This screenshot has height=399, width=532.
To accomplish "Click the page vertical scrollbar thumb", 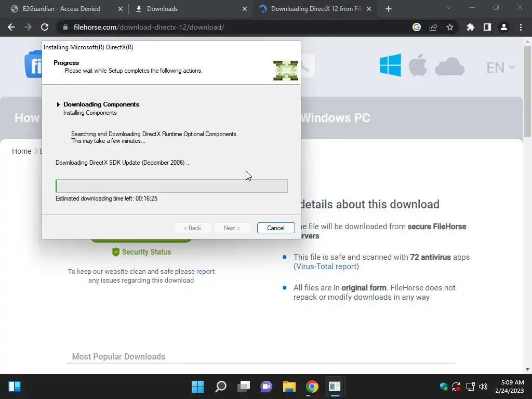I will 527,91.
